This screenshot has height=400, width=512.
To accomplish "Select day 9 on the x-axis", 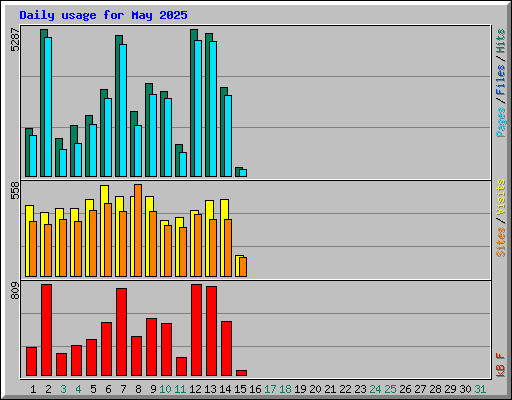I will pos(153,389).
